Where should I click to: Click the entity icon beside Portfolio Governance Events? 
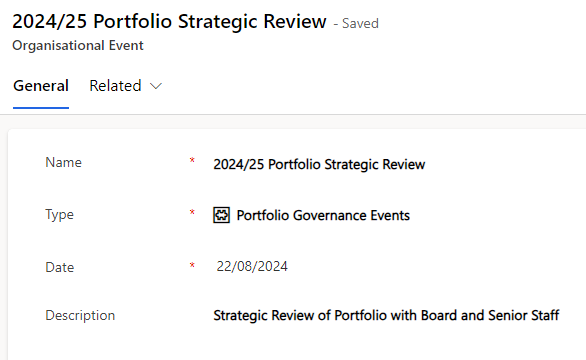(221, 215)
